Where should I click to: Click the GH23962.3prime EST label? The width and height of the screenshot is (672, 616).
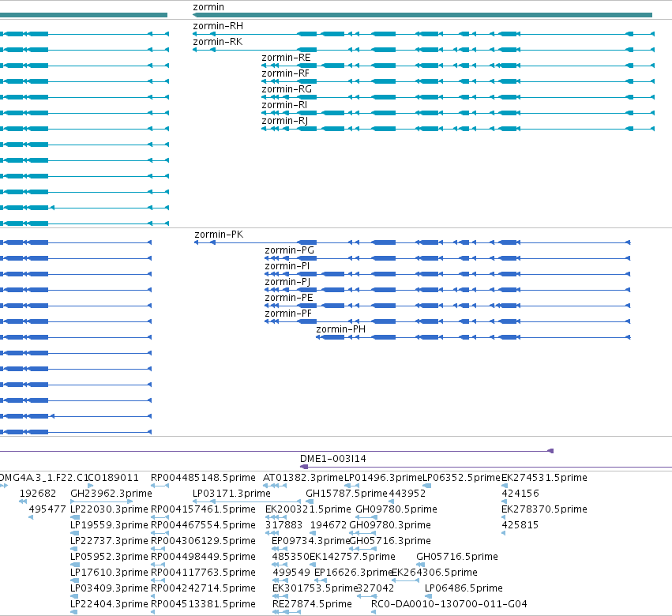(111, 494)
